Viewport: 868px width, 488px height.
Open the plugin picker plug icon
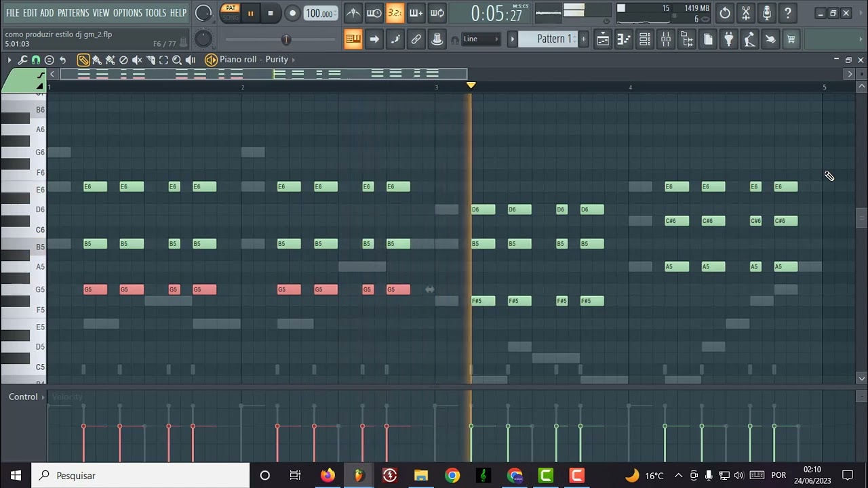coord(728,40)
